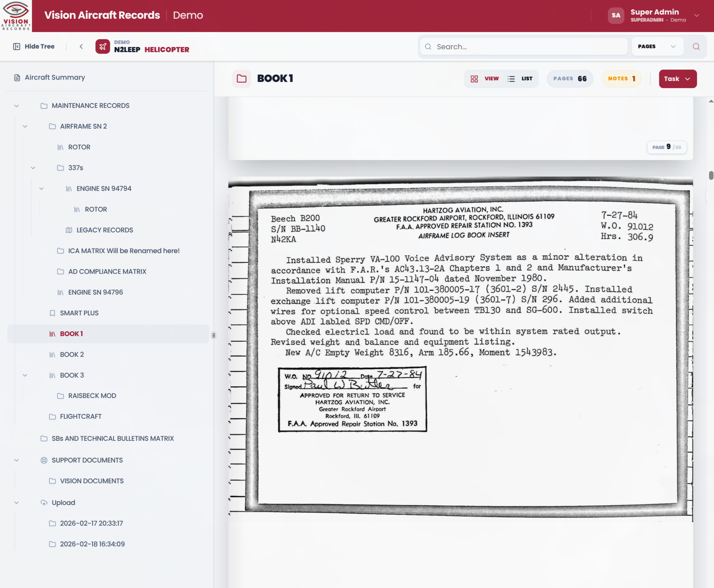
Task: Expand the Task dropdown button
Action: tap(677, 78)
